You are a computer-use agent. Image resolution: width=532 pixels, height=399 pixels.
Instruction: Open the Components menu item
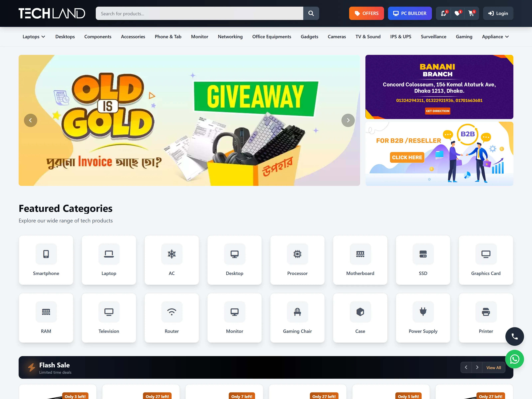[x=98, y=37]
